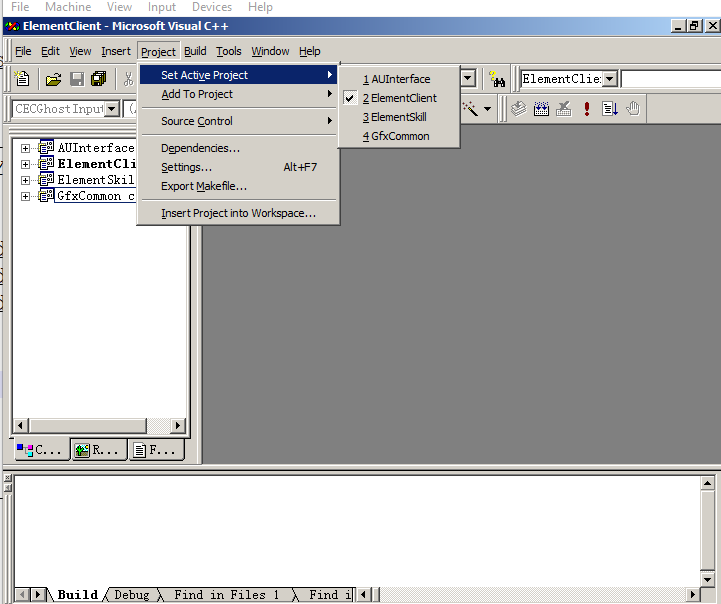
Task: Click output tabs scroll right arrow
Action: click(x=38, y=595)
